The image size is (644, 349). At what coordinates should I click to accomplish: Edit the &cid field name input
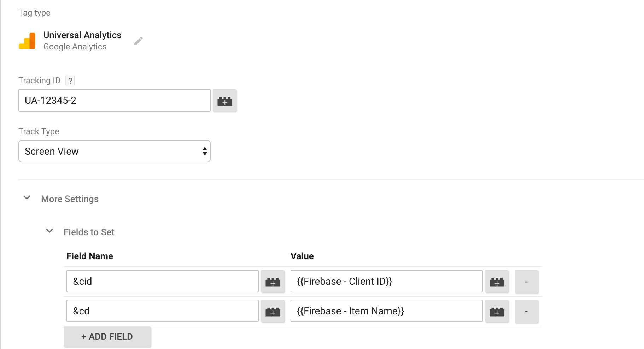point(163,281)
